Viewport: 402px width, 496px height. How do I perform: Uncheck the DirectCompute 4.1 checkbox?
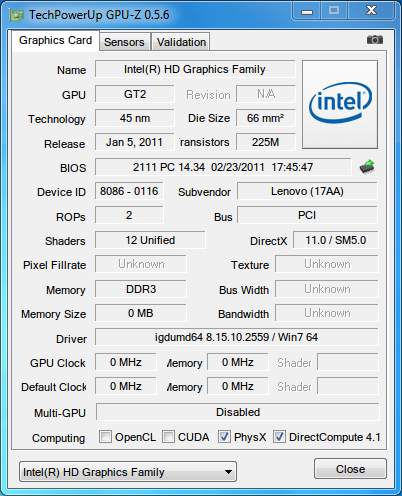(x=279, y=437)
